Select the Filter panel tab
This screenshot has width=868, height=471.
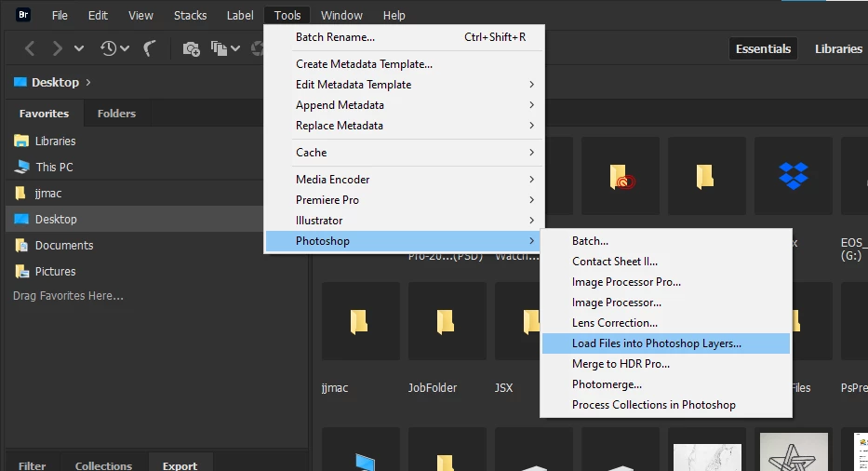tap(33, 464)
